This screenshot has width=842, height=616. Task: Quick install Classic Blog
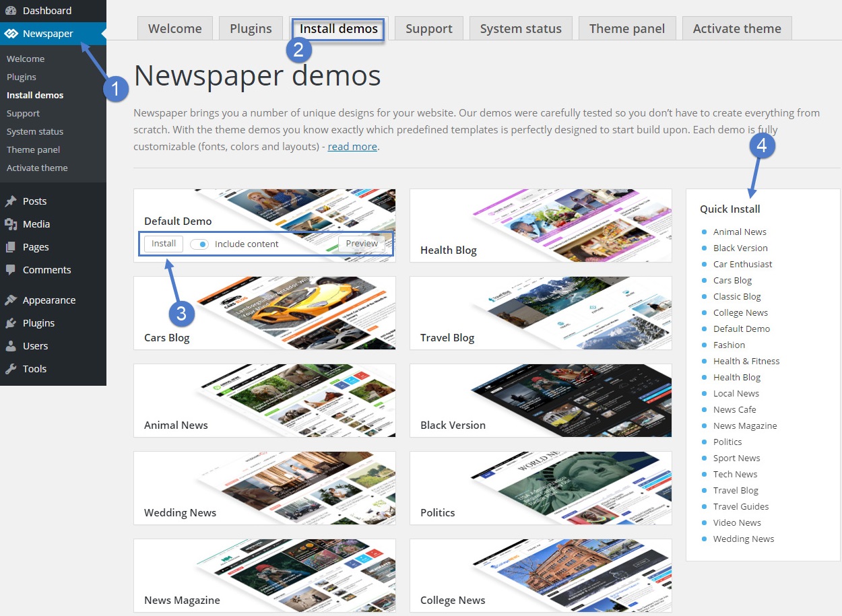tap(737, 296)
